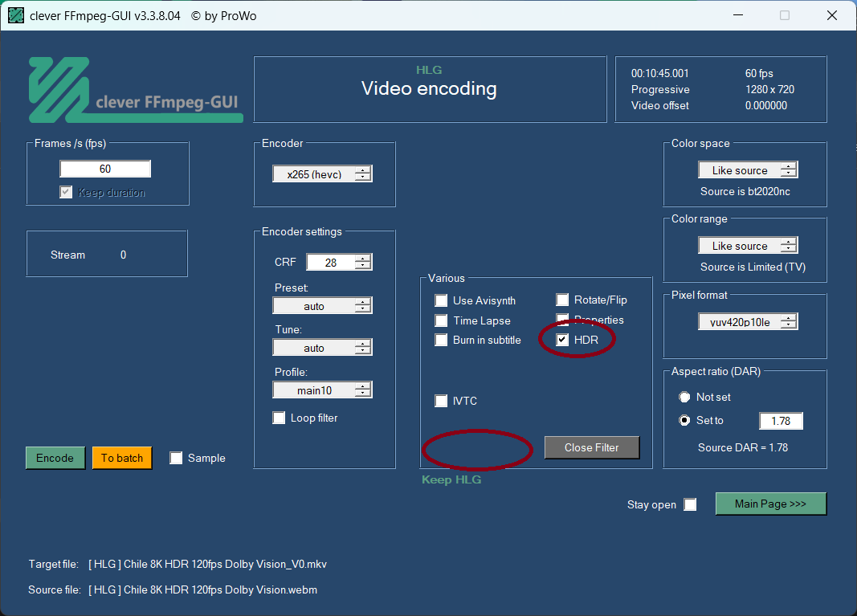Uncheck the HDR checkbox

(x=562, y=340)
